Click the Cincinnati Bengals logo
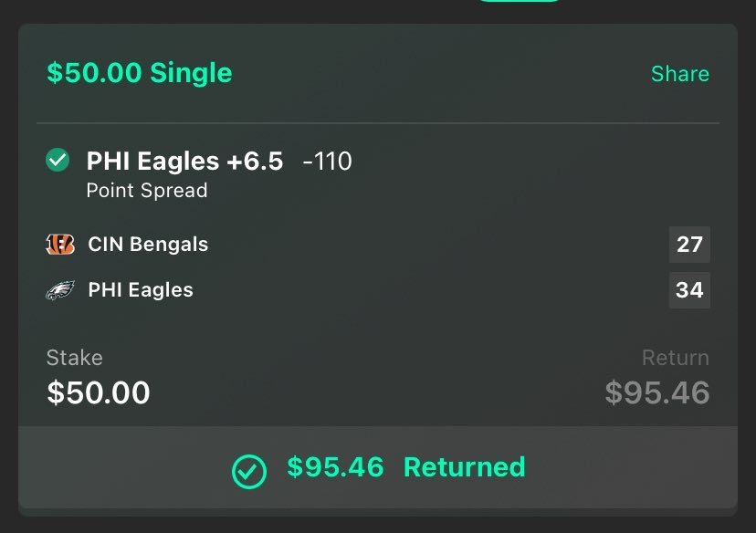This screenshot has height=533, width=756. click(x=60, y=245)
